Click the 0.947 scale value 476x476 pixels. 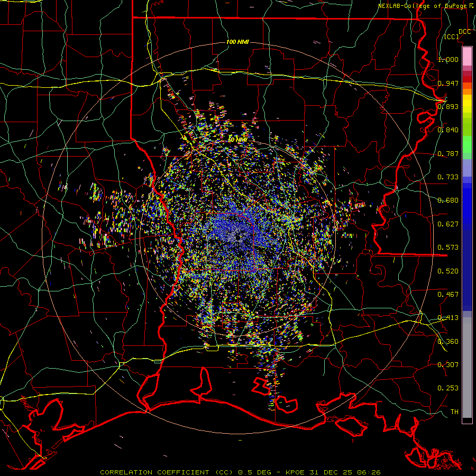[448, 83]
